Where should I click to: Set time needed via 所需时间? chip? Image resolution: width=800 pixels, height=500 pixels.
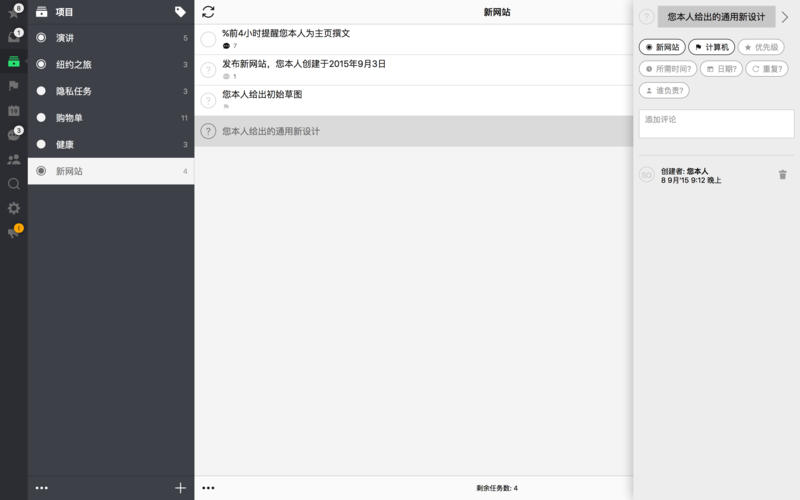click(x=668, y=69)
